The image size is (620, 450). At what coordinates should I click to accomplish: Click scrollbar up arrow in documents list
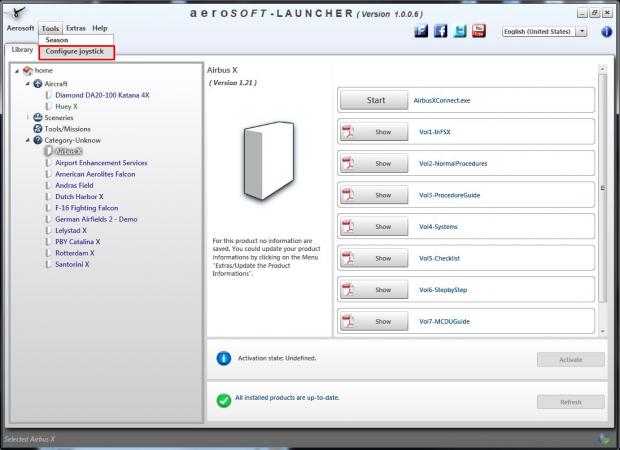pyautogui.click(x=603, y=69)
